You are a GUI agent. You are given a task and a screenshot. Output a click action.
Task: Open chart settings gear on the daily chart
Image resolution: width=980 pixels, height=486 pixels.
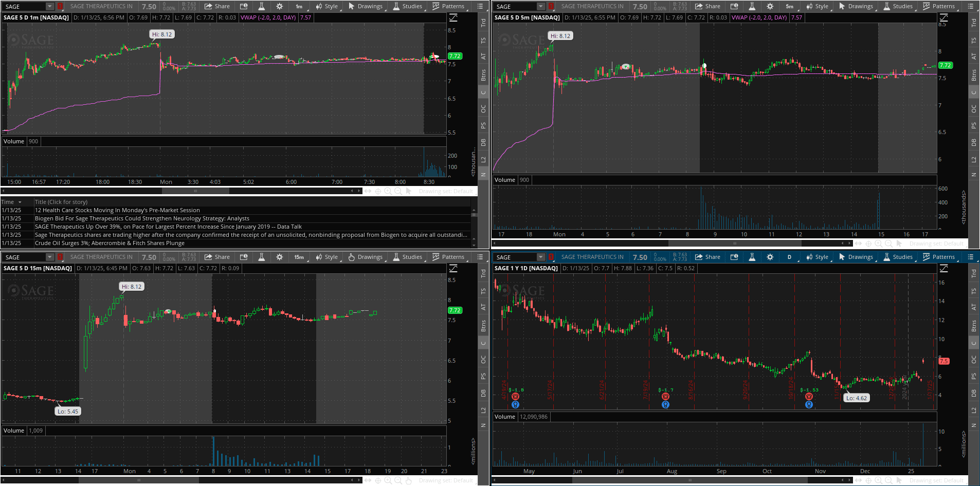click(x=770, y=257)
